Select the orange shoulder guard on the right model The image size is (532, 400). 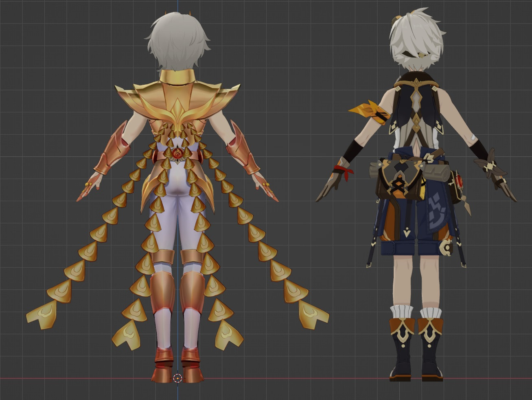pos(366,110)
